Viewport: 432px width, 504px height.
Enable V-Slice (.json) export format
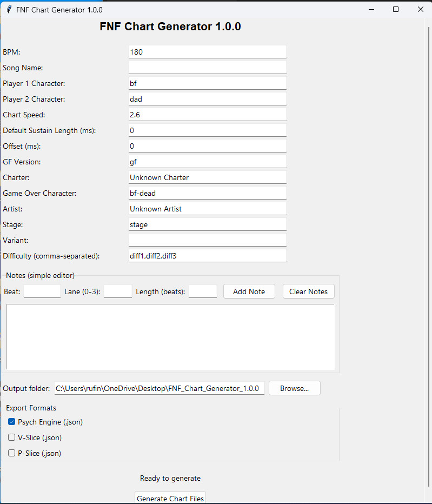tap(11, 437)
